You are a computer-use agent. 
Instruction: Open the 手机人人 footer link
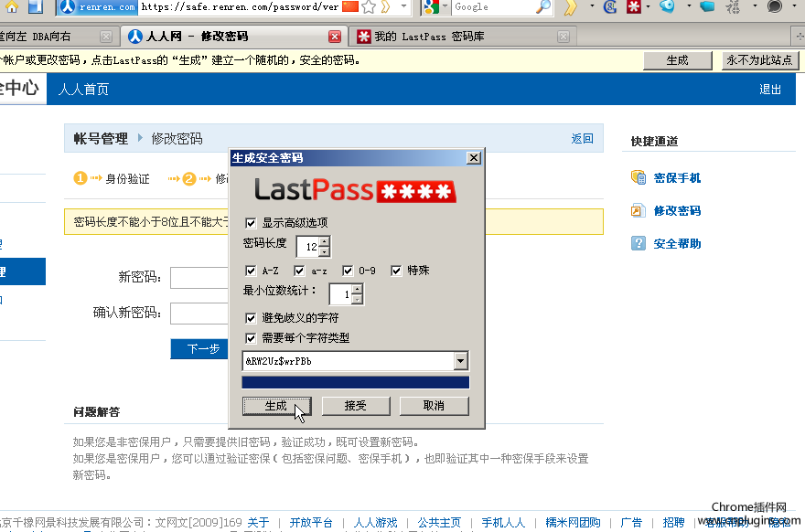pyautogui.click(x=504, y=522)
